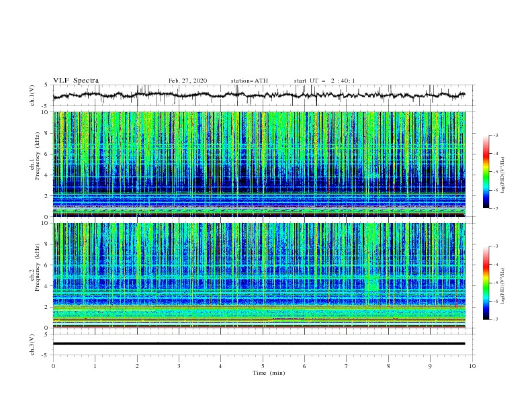Screen dimensions: 532x411
Task: Click the "-6" tick on ch.1 color bar
Action: pos(496,190)
